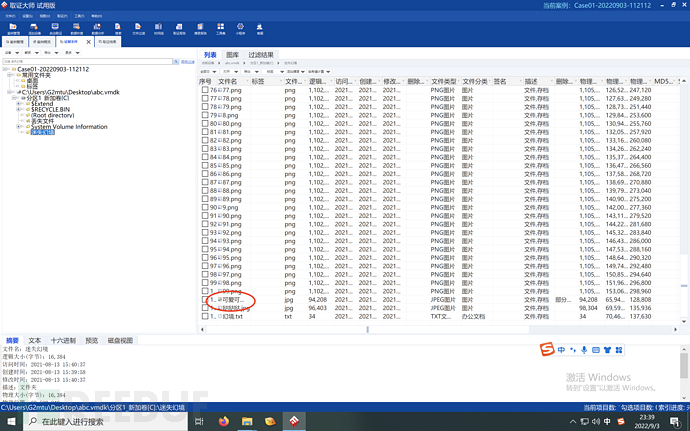Viewport: 690px width, 431px height.
Task: Switch to the 磁盘视图 disk view tab
Action: (120, 340)
